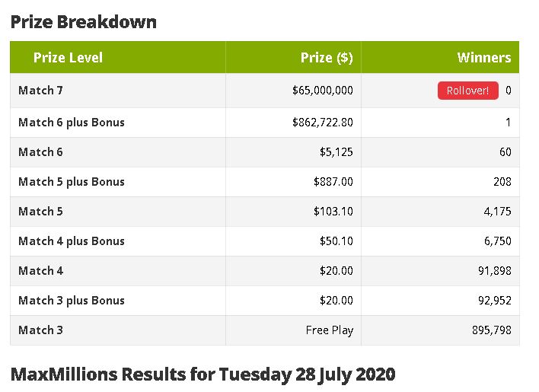Click the Prize ($) column header

pos(327,57)
